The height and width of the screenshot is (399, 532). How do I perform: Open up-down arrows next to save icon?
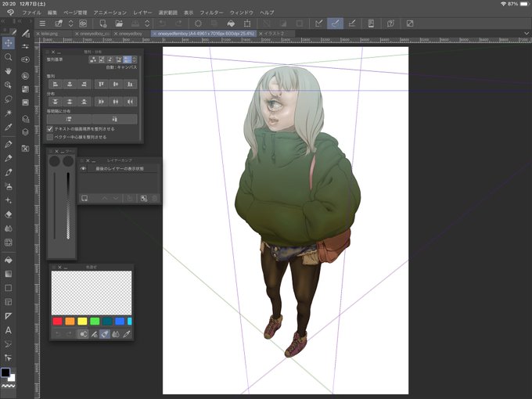tap(147, 23)
